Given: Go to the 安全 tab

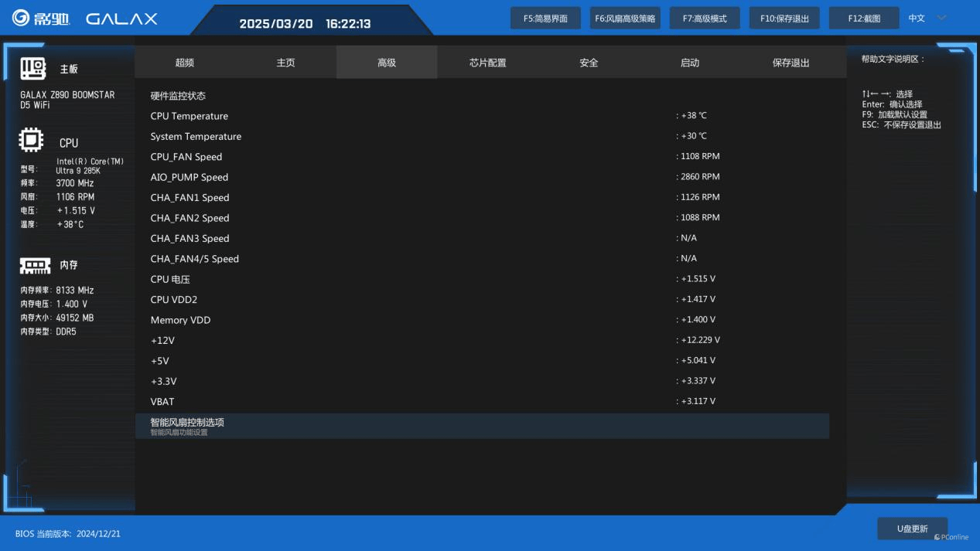Looking at the screenshot, I should coord(589,63).
